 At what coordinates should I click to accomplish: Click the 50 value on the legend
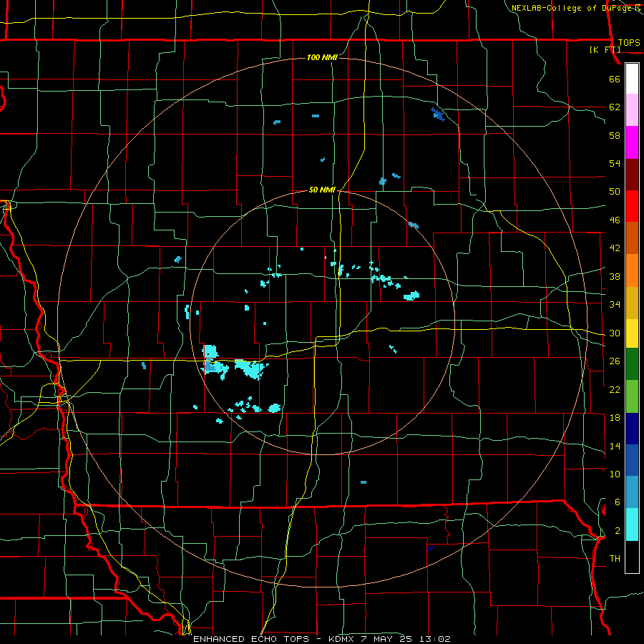[x=615, y=192]
